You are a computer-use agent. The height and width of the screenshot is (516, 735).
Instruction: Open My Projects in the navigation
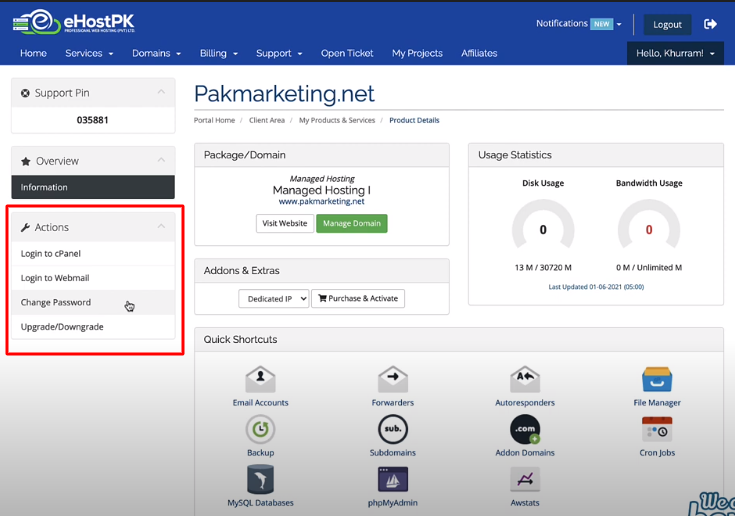tap(417, 53)
